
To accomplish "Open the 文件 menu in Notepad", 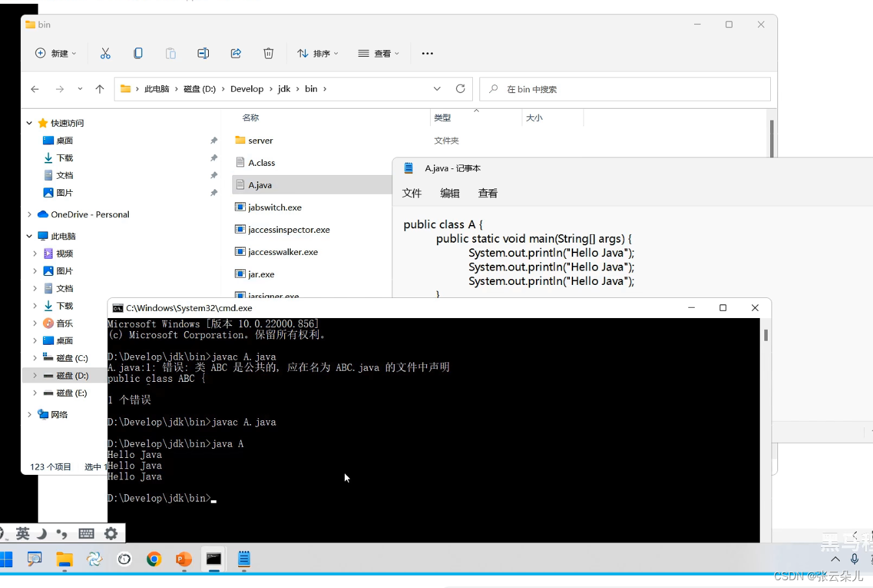I will click(412, 193).
